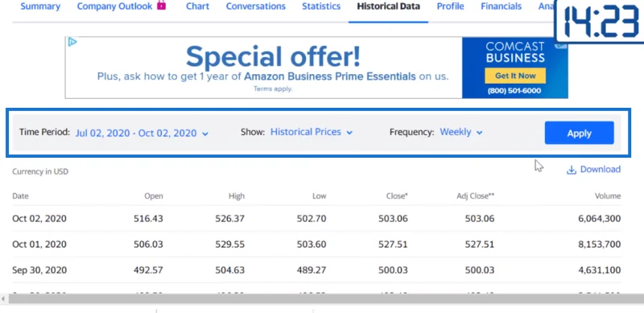Screen dimensions: 644x313
Task: Click low price 489.27
Action: pos(312,270)
